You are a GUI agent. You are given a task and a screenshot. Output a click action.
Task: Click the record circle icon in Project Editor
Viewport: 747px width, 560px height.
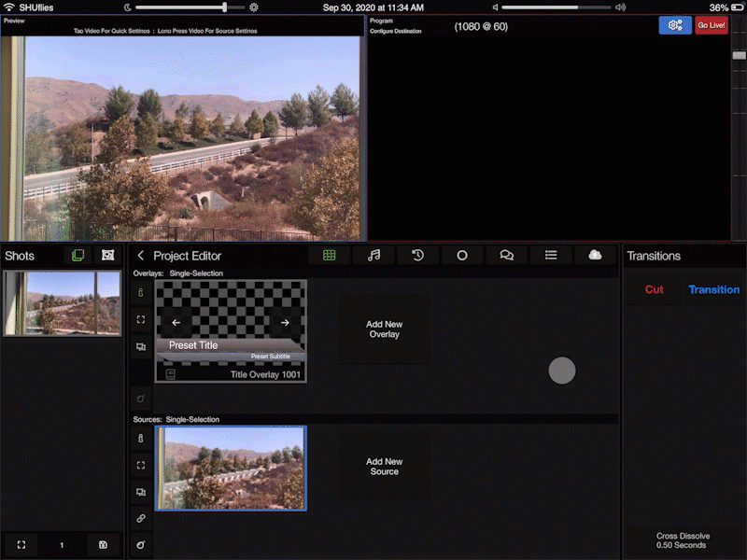[x=462, y=255]
